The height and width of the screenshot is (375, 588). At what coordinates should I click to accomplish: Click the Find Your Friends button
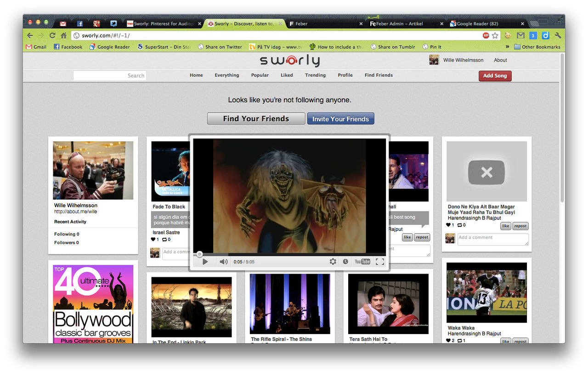click(x=256, y=118)
